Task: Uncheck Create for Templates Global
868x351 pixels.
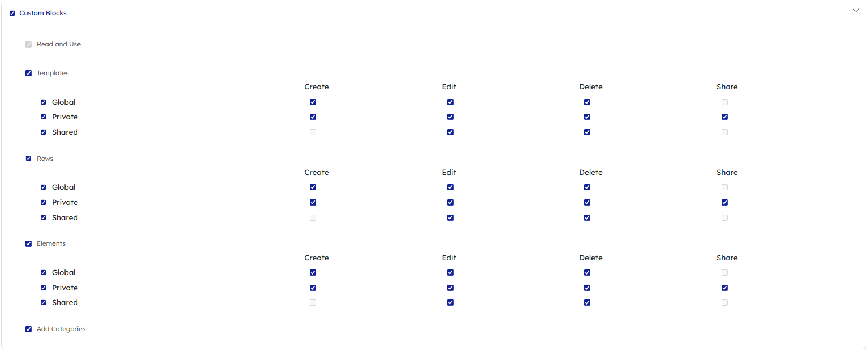Action: click(313, 102)
